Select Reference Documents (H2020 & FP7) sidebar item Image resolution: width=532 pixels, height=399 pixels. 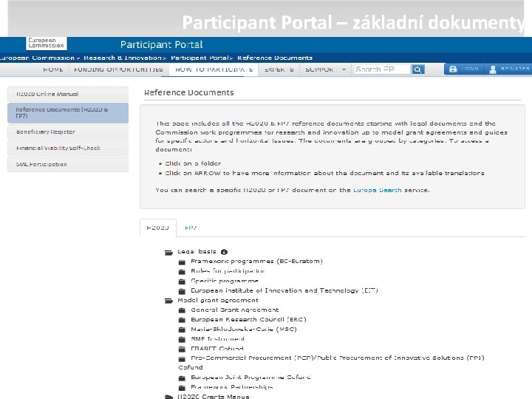pyautogui.click(x=68, y=112)
